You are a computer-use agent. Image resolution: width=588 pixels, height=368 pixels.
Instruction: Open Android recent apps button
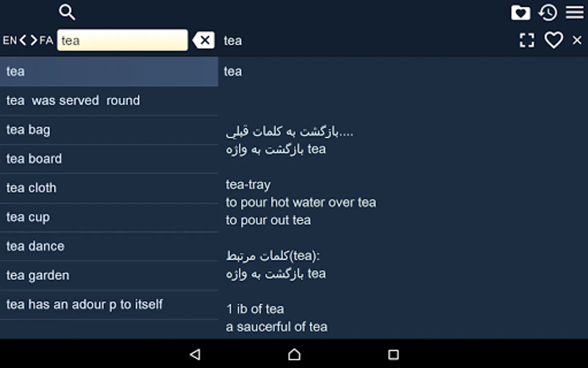click(393, 354)
